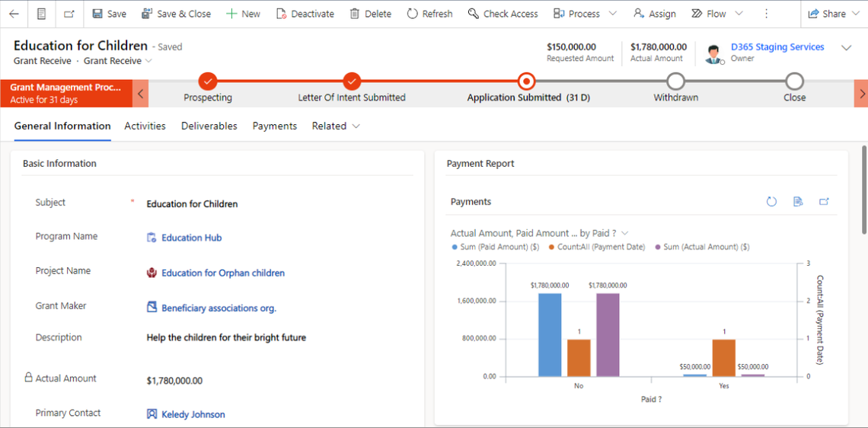Select the Application Submitted stage circle
Screen dimensions: 868x428
tap(526, 81)
